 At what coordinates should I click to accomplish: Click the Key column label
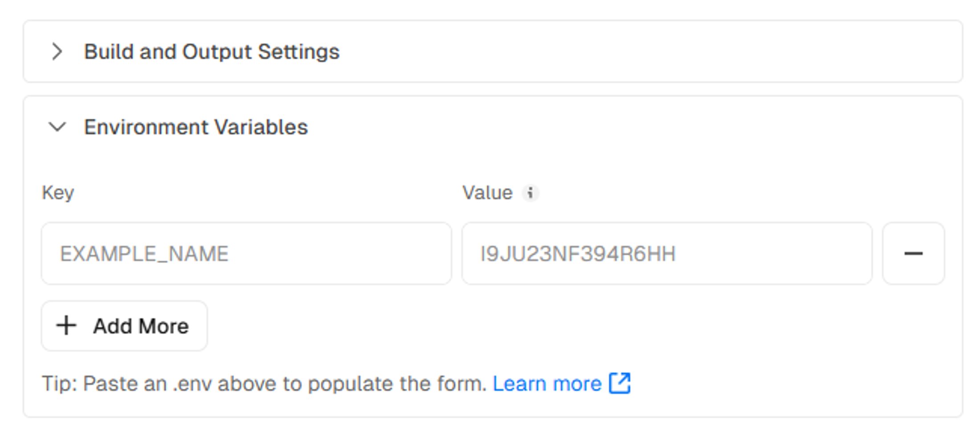click(x=58, y=193)
